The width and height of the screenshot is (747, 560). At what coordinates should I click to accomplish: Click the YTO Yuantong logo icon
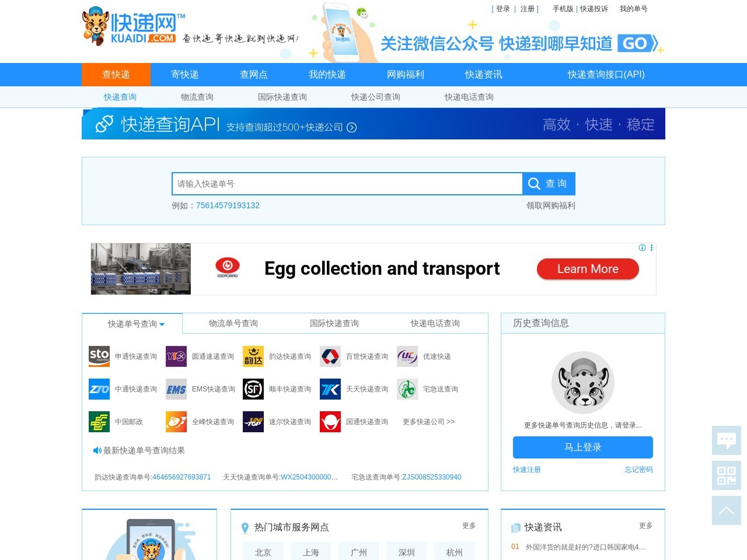pyautogui.click(x=176, y=356)
